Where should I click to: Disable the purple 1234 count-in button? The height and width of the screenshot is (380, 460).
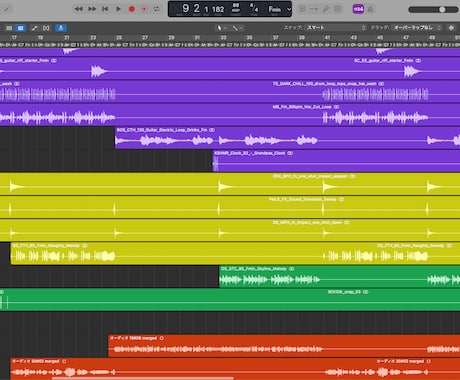[x=358, y=9]
